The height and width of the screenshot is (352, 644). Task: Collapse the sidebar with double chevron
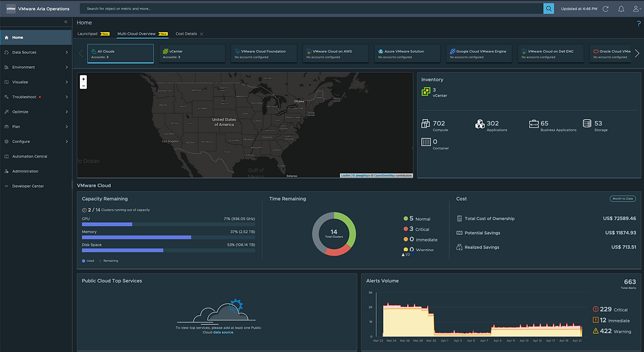[66, 22]
